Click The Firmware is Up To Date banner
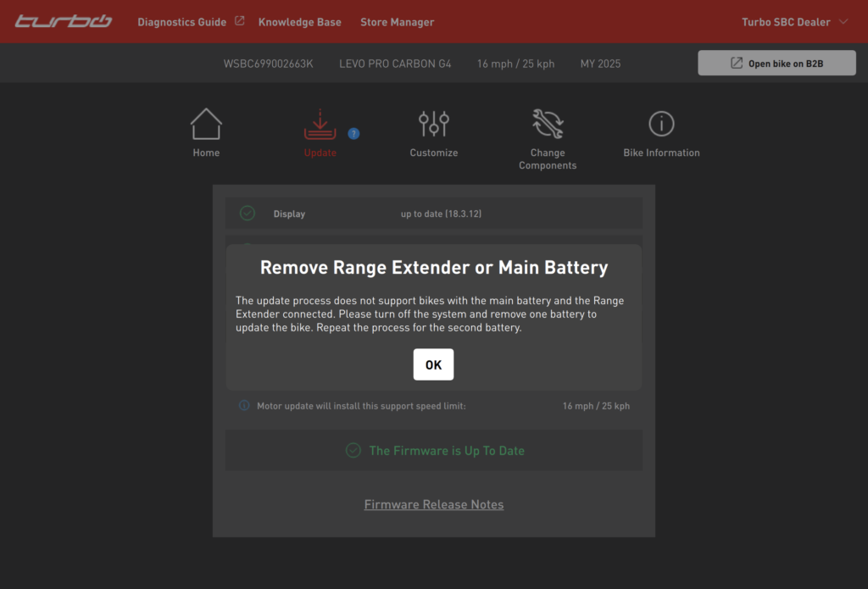This screenshot has height=589, width=868. [434, 451]
